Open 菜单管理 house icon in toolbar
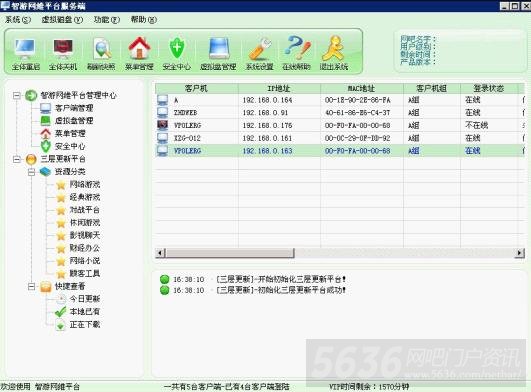Image resolution: width=531 pixels, height=392 pixels. tap(139, 53)
